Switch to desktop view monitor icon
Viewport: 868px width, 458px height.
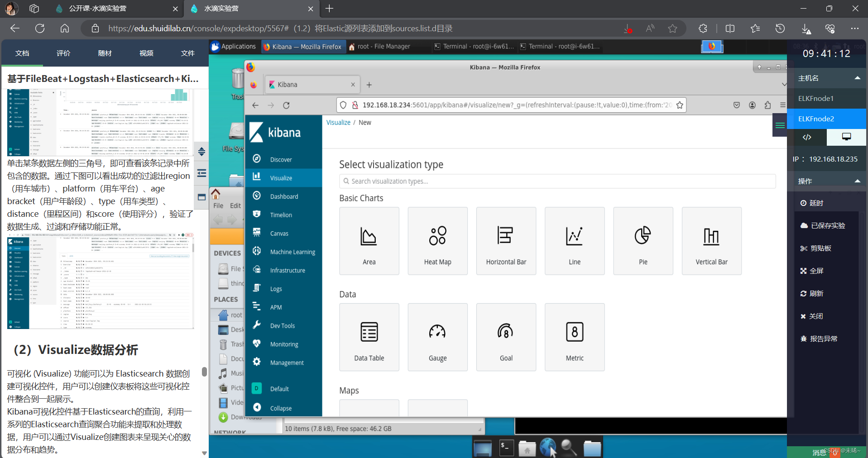(x=846, y=137)
